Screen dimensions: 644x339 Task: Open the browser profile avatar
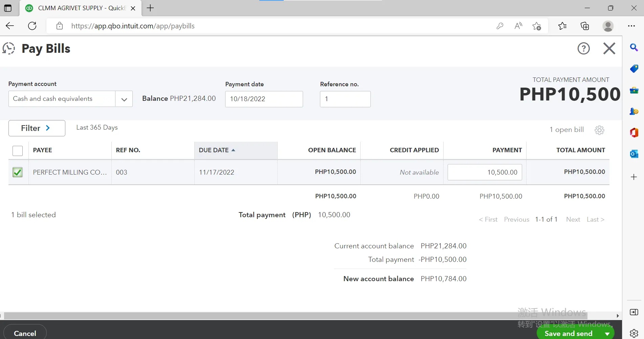point(608,26)
